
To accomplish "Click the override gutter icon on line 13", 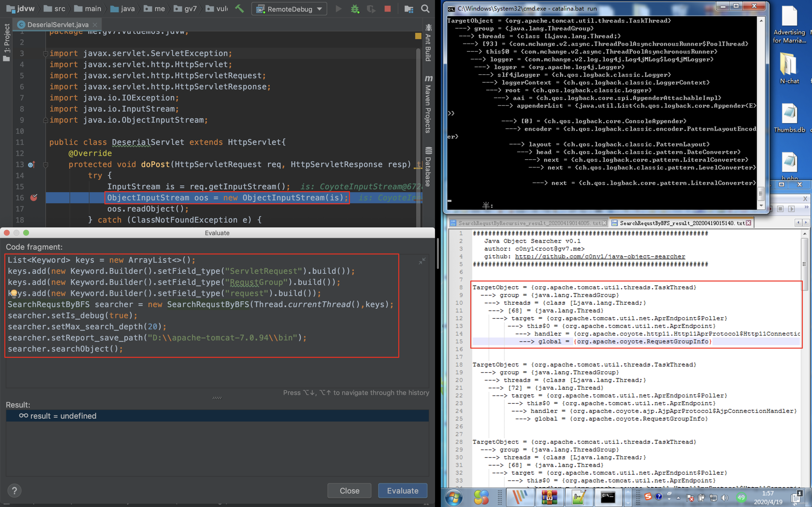I will [32, 165].
